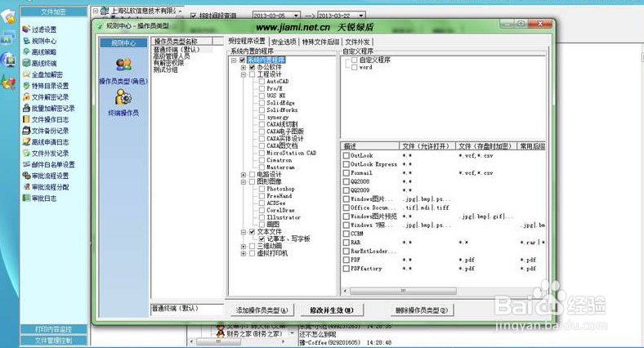Enable the Photoshop checkbox
This screenshot has width=644, height=348.
(x=262, y=189)
